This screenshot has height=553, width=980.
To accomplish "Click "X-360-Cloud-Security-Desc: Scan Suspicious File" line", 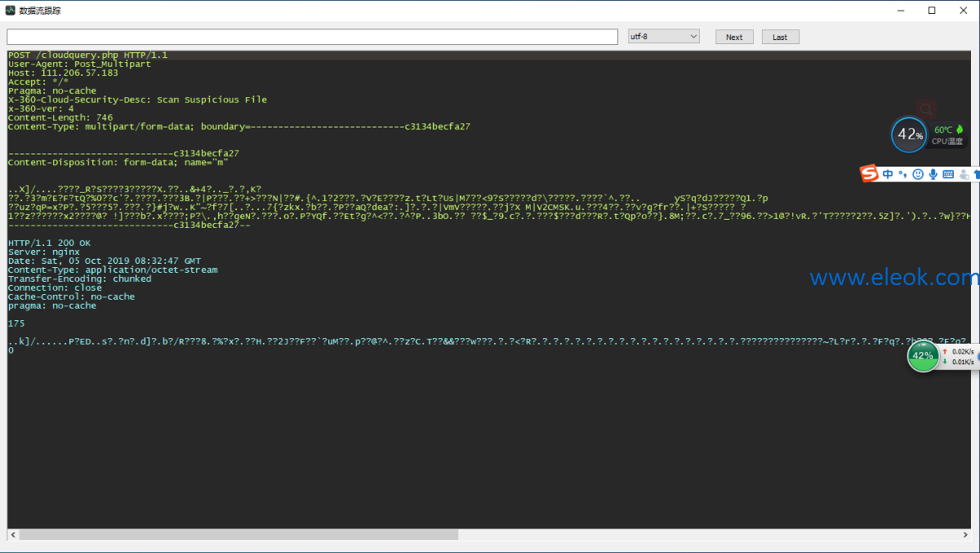I will (137, 100).
